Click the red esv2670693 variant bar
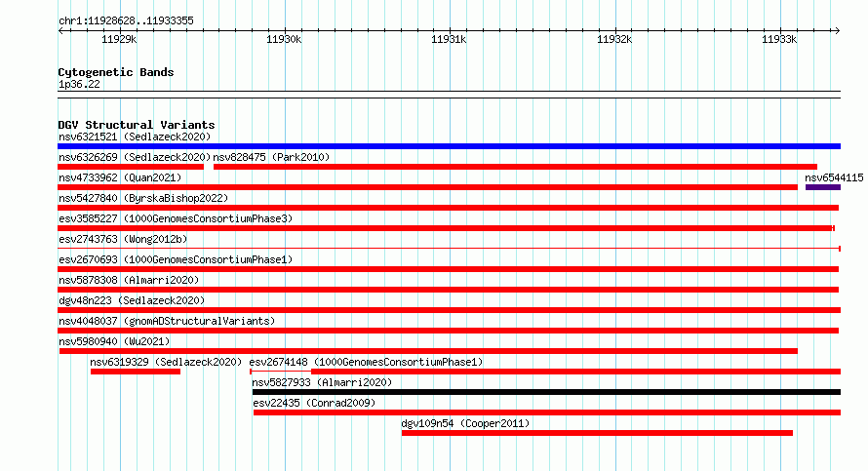Image resolution: width=868 pixels, height=471 pixels. tap(449, 269)
